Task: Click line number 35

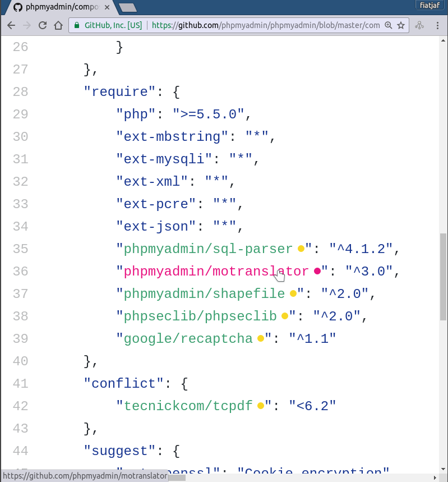Action: coord(21,249)
